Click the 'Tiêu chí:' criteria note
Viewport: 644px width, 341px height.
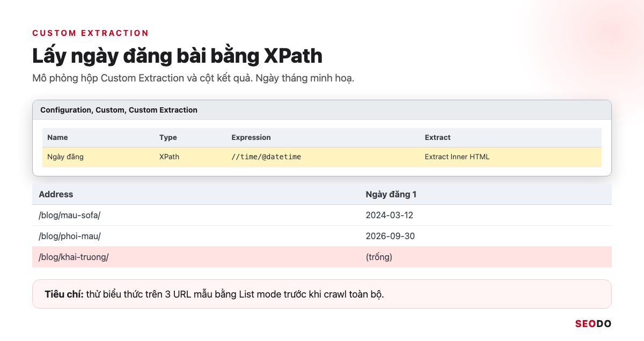pyautogui.click(x=322, y=294)
